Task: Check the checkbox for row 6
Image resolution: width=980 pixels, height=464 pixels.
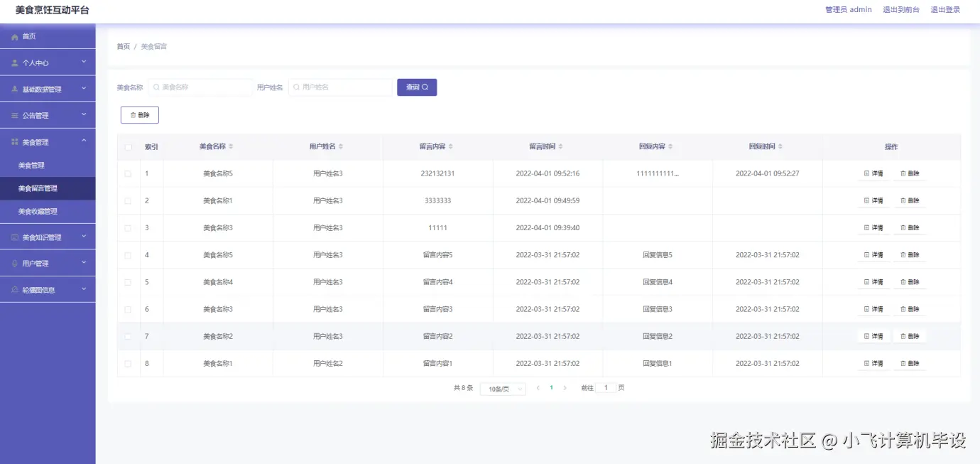Action: [128, 310]
